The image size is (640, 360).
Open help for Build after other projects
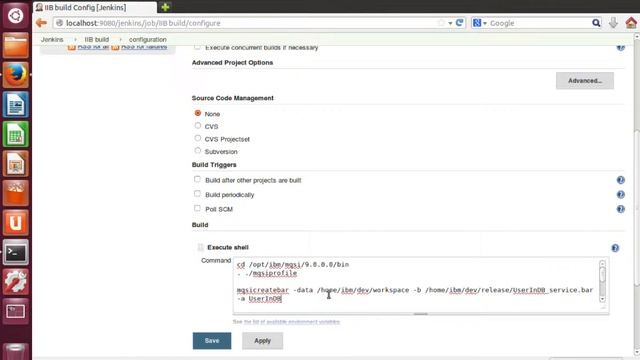tap(620, 180)
